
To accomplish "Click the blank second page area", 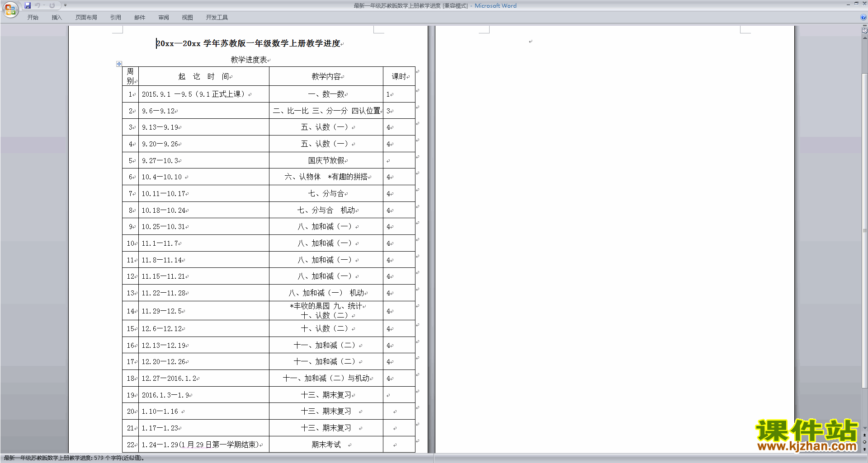I will 614,239.
